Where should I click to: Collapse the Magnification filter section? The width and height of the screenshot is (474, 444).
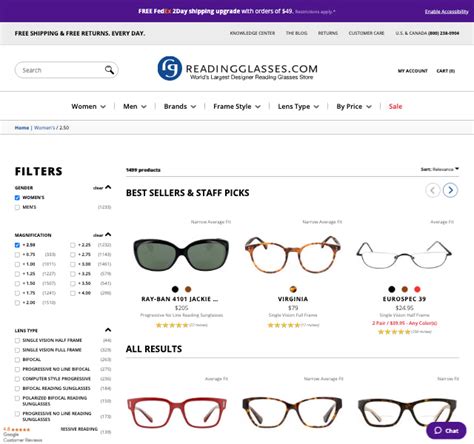point(108,235)
